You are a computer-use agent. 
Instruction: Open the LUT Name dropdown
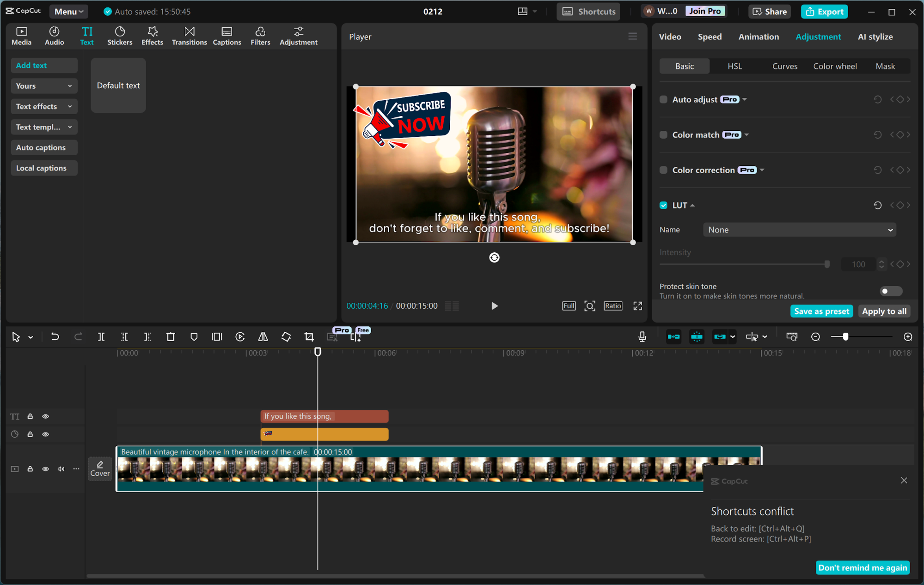pos(800,230)
